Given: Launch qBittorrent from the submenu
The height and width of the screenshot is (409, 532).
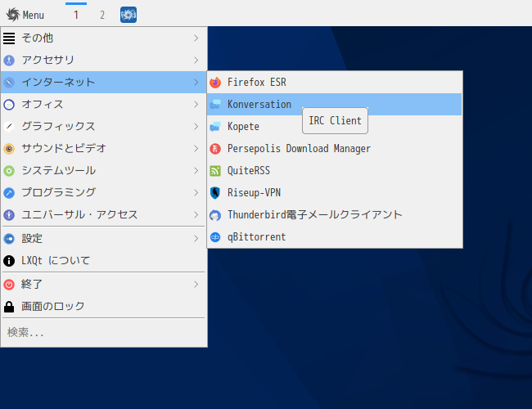Looking at the screenshot, I should [335, 237].
